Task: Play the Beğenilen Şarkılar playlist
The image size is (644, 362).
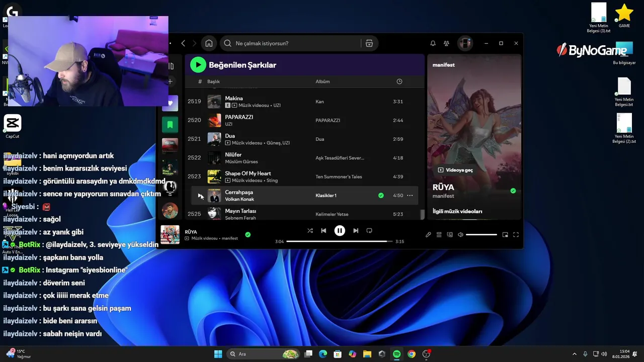Action: (198, 64)
